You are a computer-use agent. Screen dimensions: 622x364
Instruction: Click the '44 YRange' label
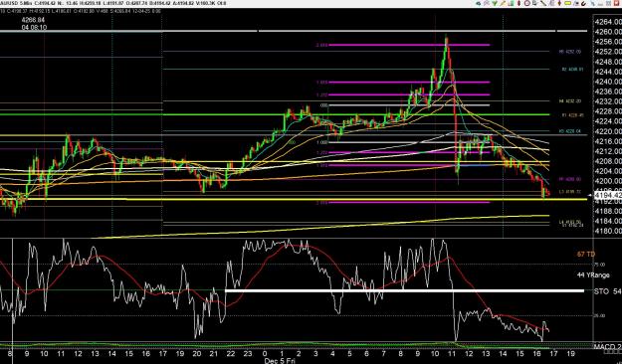click(593, 274)
